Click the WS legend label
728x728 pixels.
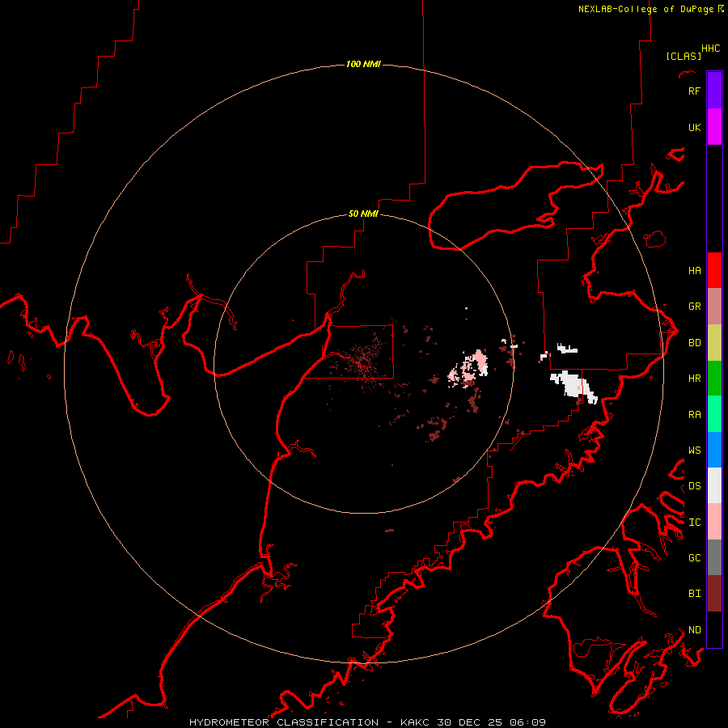(695, 451)
